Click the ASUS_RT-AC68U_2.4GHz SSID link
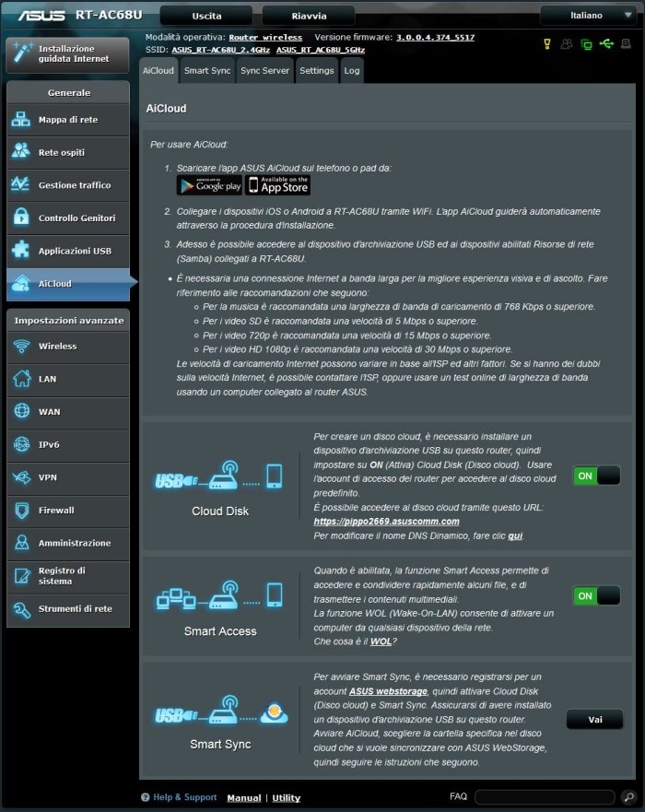645x812 pixels. click(221, 50)
